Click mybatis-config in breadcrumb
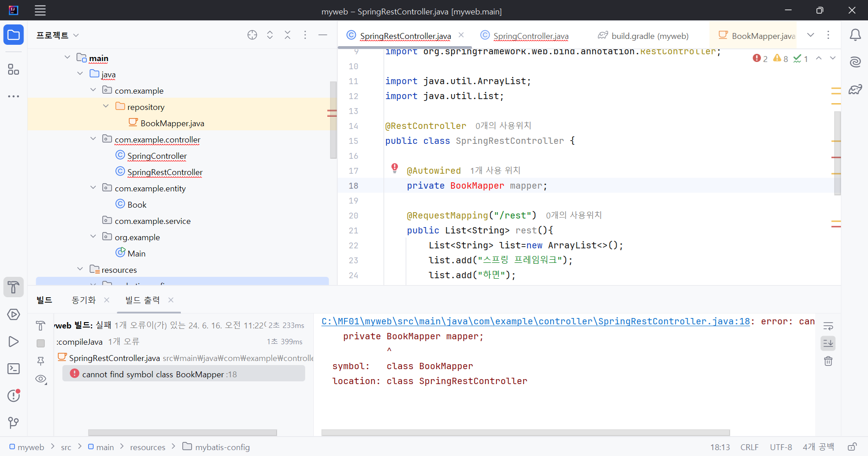868x456 pixels. click(x=216, y=447)
